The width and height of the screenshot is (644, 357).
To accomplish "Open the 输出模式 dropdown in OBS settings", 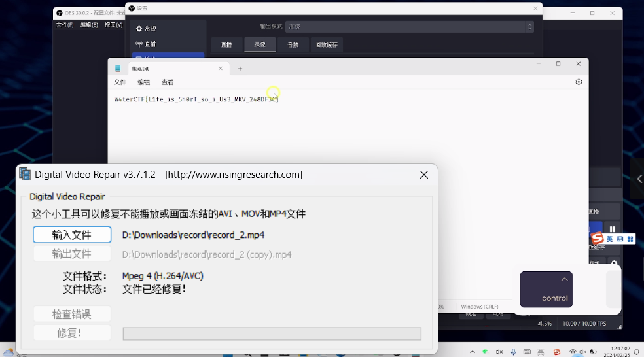I will tap(410, 27).
